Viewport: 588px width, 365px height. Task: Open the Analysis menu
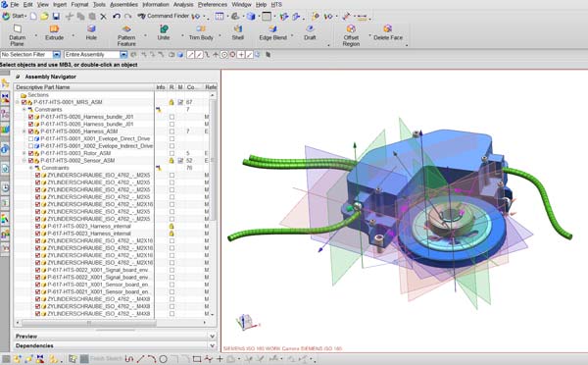click(x=183, y=5)
